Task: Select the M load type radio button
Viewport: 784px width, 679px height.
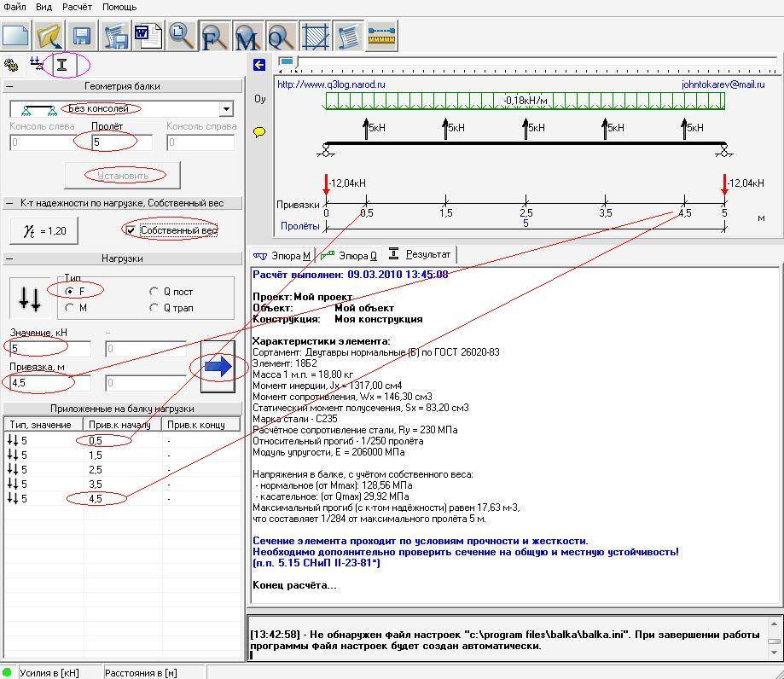Action: (69, 308)
